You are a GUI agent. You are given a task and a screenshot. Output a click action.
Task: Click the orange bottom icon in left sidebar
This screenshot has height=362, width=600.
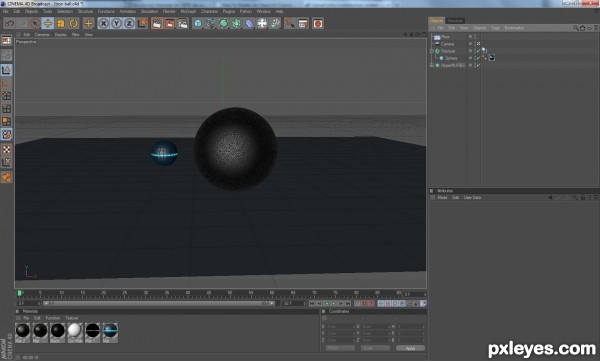tap(7, 178)
